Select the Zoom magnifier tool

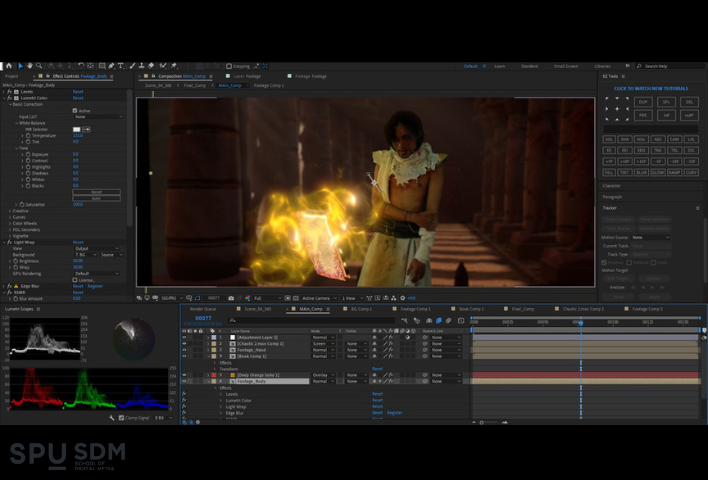tap(39, 66)
